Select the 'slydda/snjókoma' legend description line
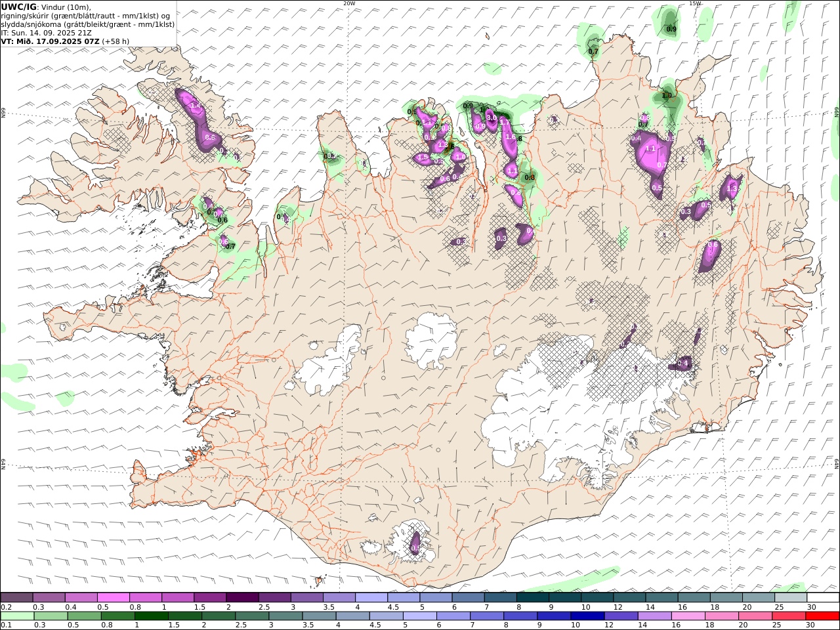Viewport: 840px width, 630px height. [x=88, y=24]
